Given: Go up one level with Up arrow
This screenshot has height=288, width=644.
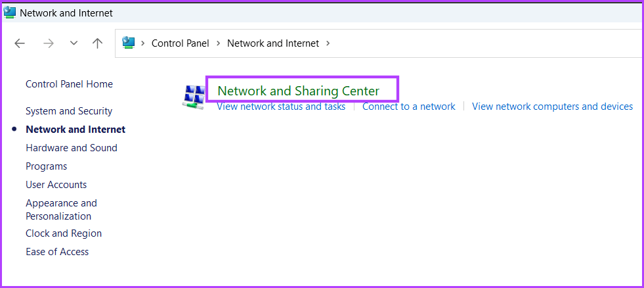Looking at the screenshot, I should point(97,43).
